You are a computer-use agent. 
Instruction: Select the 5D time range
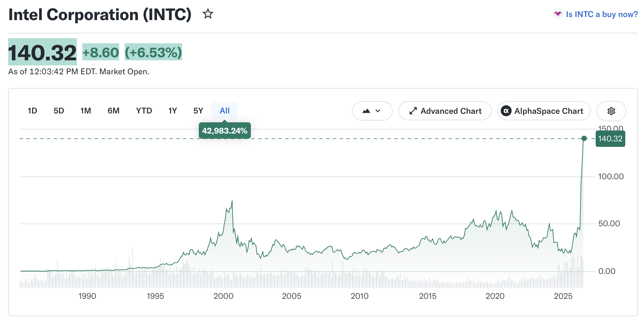(x=59, y=111)
